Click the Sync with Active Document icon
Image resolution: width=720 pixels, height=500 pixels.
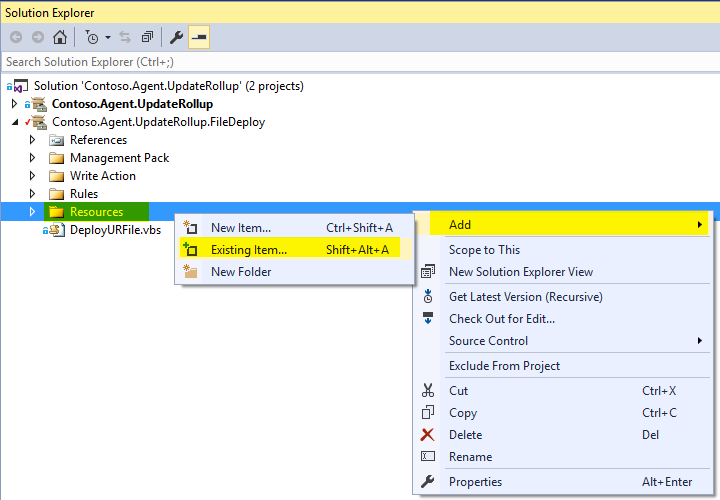click(x=125, y=37)
